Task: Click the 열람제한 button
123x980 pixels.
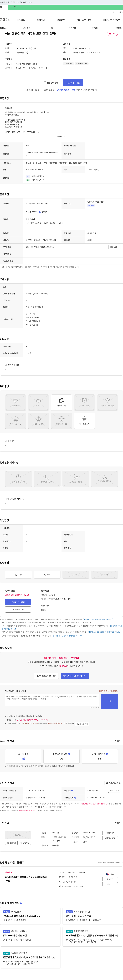Action: 25,843
